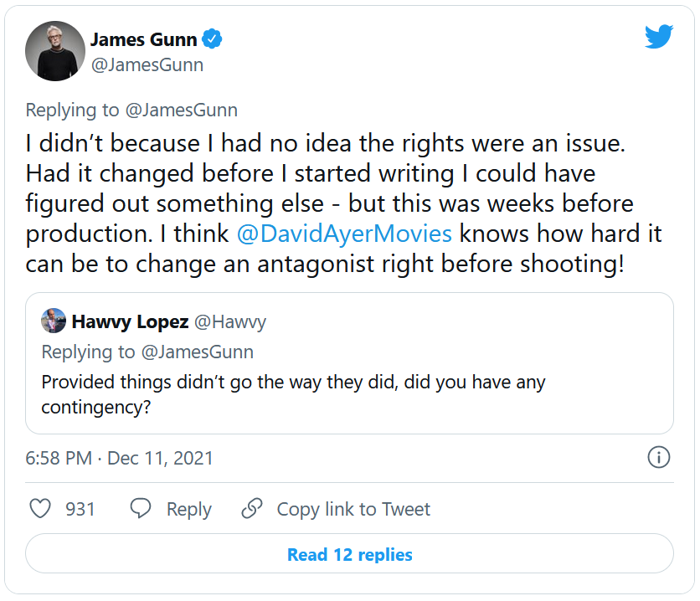
Task: Open the James Gunn display name
Action: pyautogui.click(x=144, y=39)
